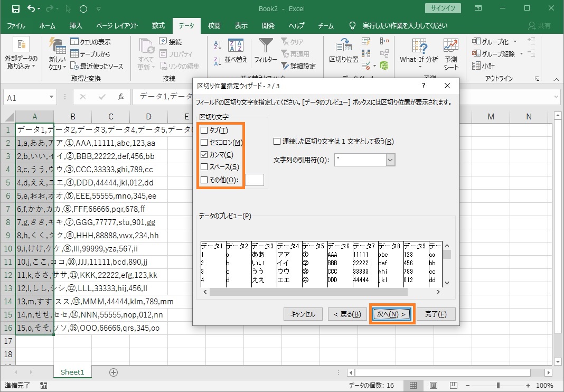
Task: Expand the グループ解除 dropdown arrow
Action: coord(522,54)
